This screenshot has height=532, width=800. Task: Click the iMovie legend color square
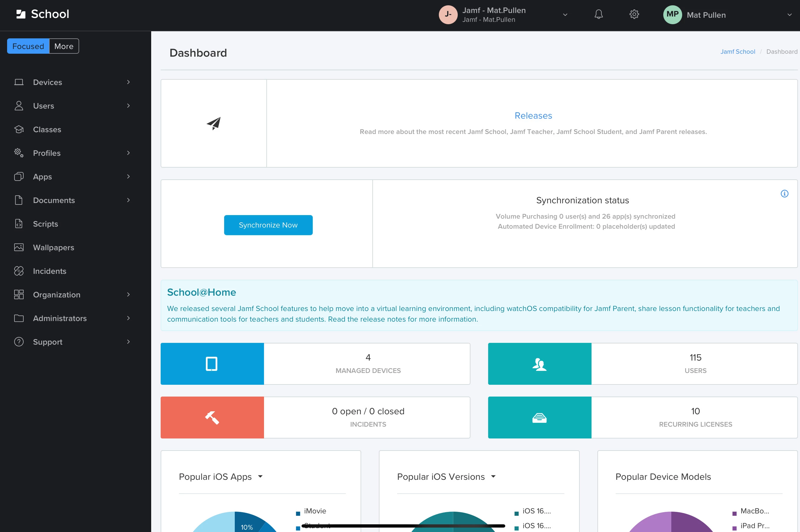pos(298,513)
